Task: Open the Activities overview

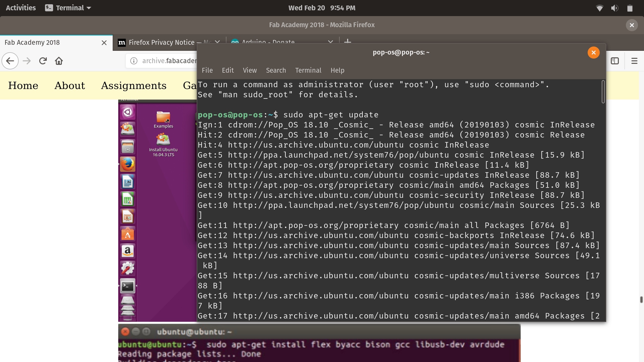Action: pos(21,8)
